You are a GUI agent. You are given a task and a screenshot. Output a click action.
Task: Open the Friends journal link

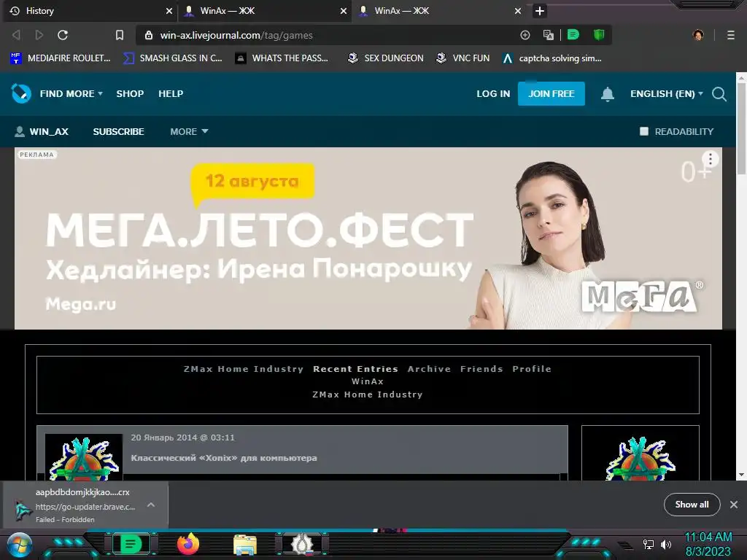[x=481, y=369]
